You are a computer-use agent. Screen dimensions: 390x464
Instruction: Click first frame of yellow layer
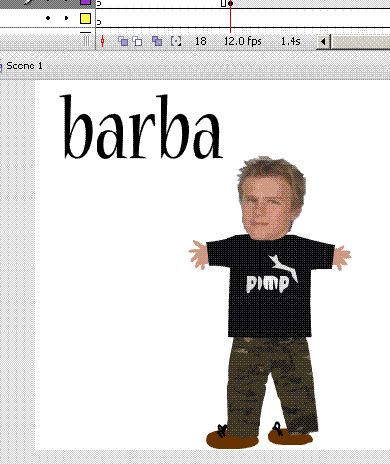click(x=99, y=18)
